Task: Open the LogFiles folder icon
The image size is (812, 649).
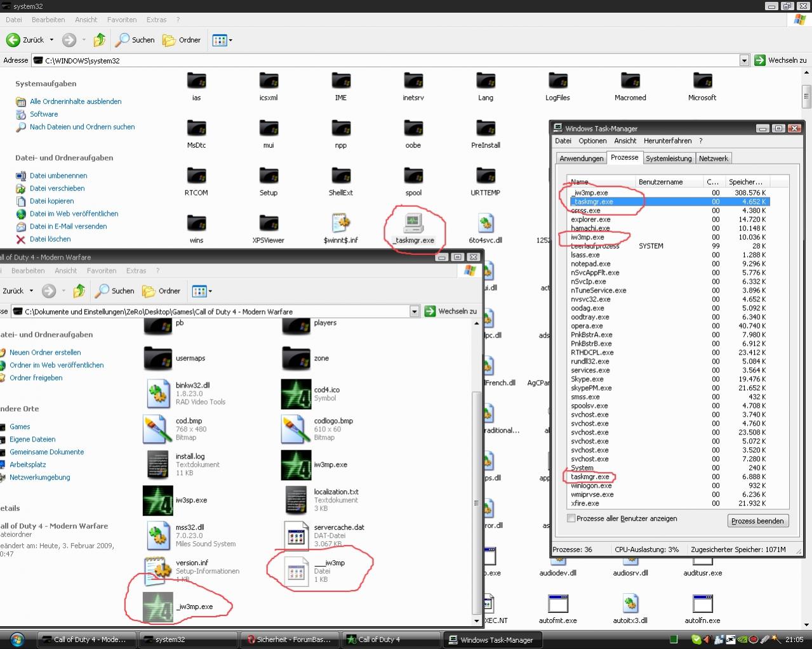Action: tap(558, 81)
